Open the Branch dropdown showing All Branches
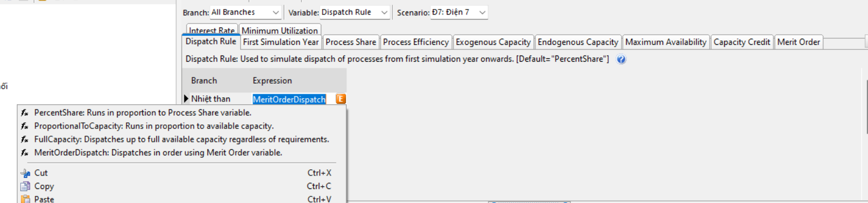The height and width of the screenshot is (203, 868). tap(246, 12)
